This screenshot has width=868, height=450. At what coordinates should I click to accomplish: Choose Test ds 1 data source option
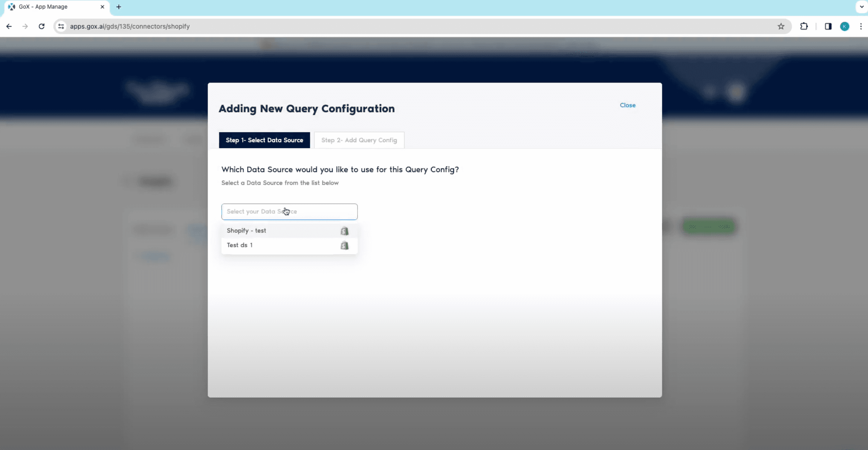pos(240,245)
